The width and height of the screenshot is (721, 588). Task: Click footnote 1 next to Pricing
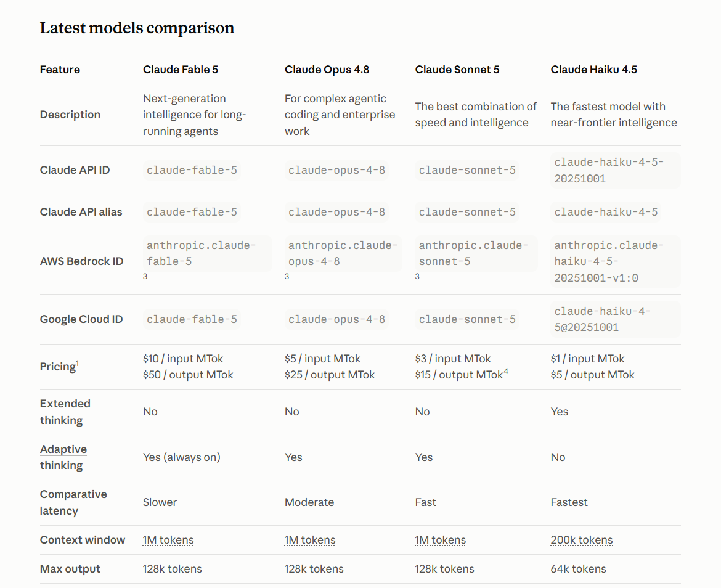[x=77, y=363]
